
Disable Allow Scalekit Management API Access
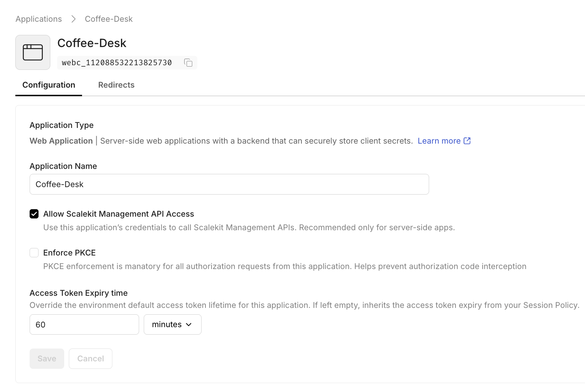34,214
